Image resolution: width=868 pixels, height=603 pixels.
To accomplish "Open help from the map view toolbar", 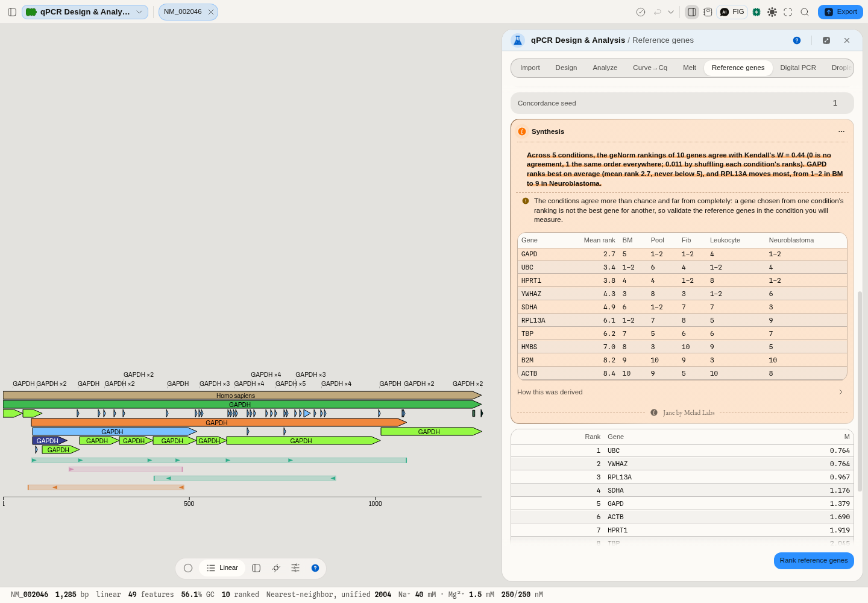I will (x=315, y=568).
